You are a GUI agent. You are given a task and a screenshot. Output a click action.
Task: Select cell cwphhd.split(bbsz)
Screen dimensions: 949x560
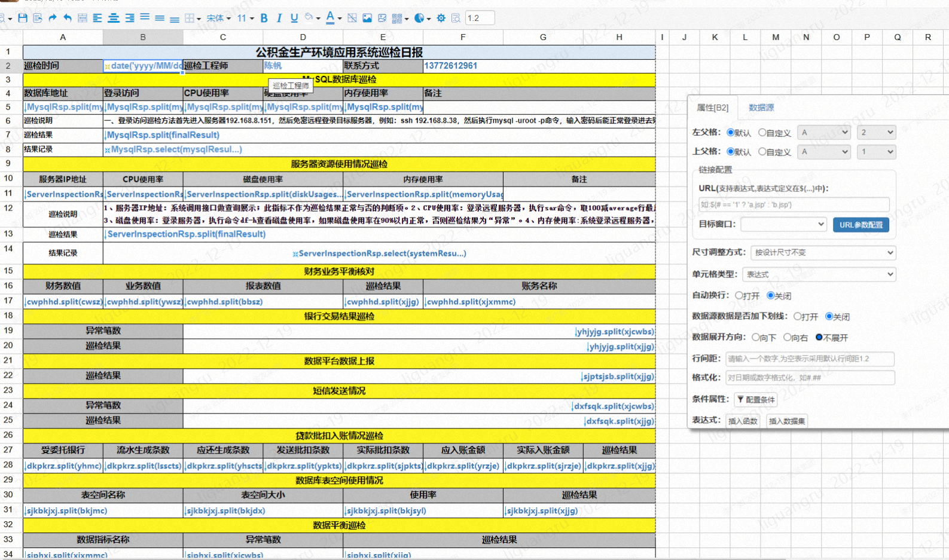(x=263, y=302)
